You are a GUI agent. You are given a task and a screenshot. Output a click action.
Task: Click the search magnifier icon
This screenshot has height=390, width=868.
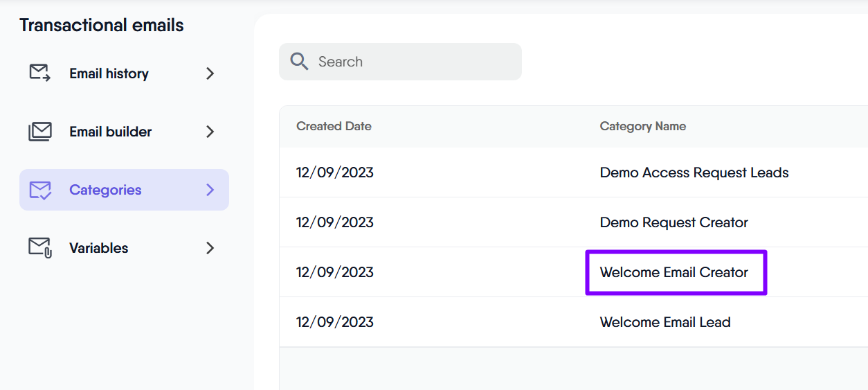[x=299, y=62]
